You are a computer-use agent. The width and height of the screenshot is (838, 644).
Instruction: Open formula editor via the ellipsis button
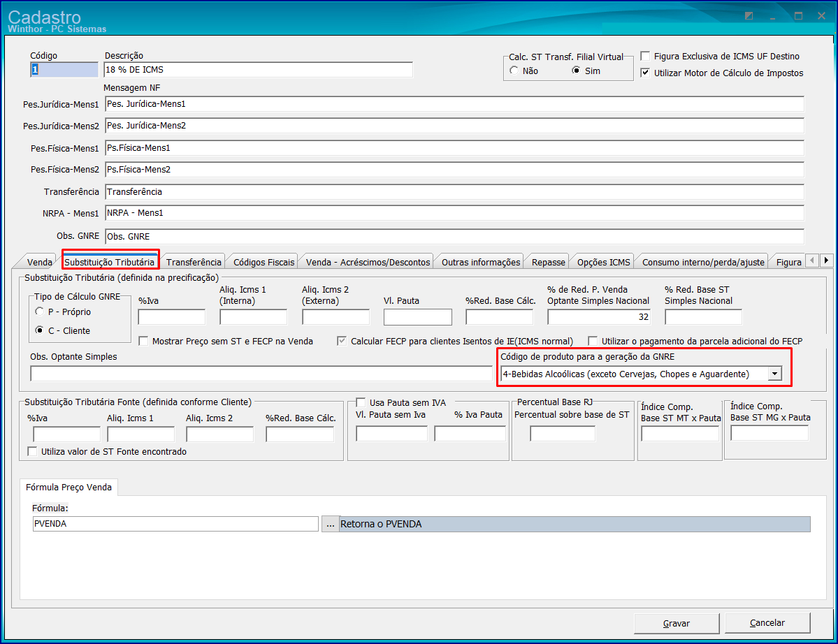331,524
